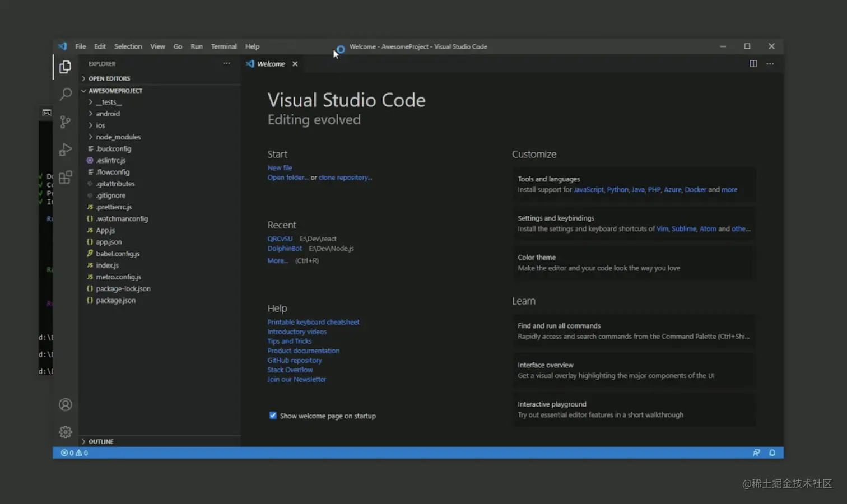
Task: Open the Extensions view
Action: tap(66, 178)
